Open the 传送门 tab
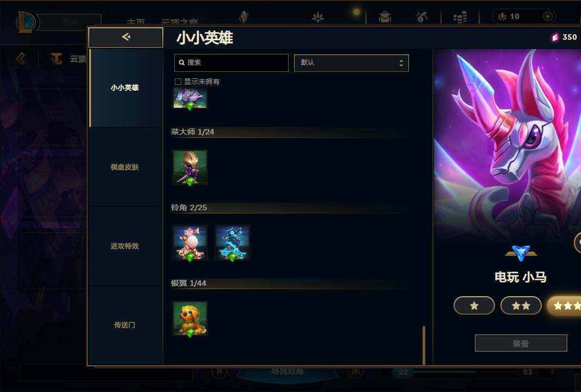The image size is (581, 392). point(125,325)
